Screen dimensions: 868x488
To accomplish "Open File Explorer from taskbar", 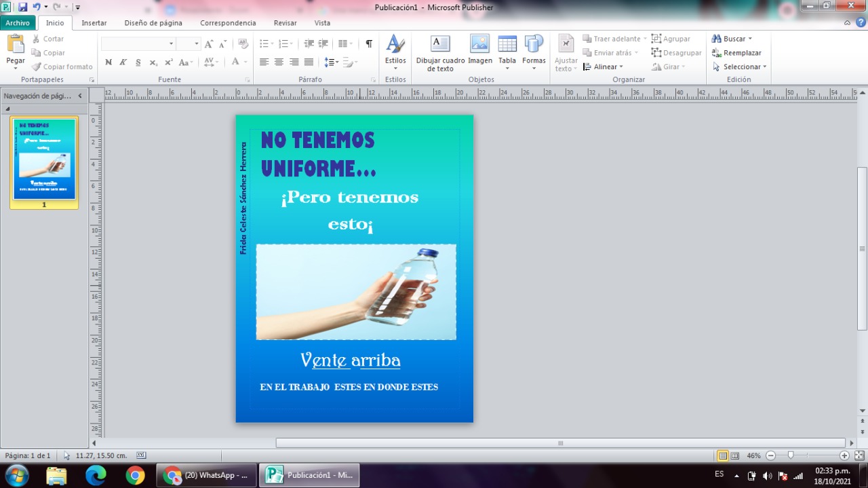I will tap(56, 476).
